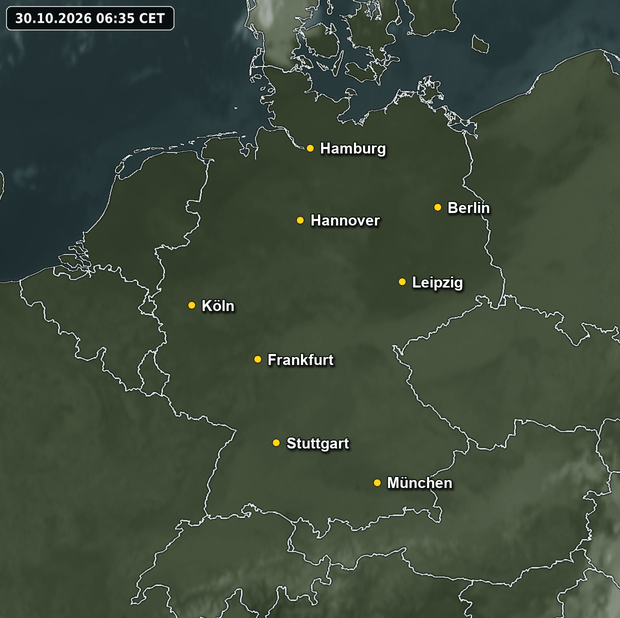
Task: Click the yellow München city marker
Action: click(x=377, y=483)
